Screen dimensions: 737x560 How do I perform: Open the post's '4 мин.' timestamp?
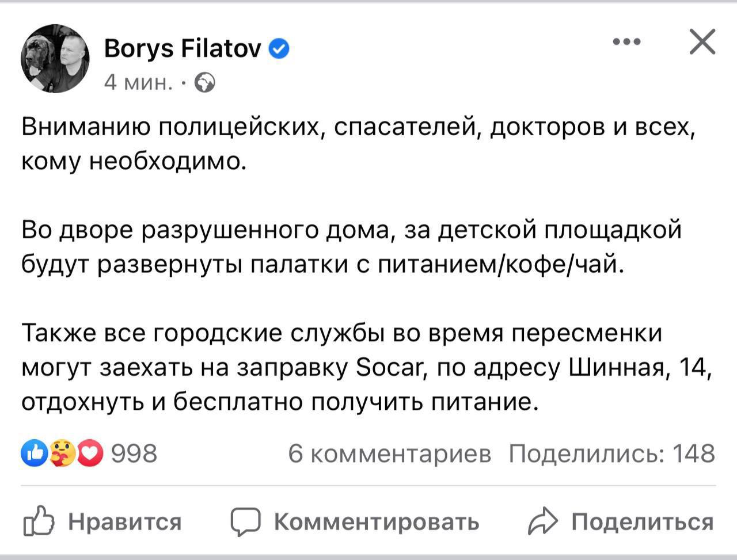point(138,83)
